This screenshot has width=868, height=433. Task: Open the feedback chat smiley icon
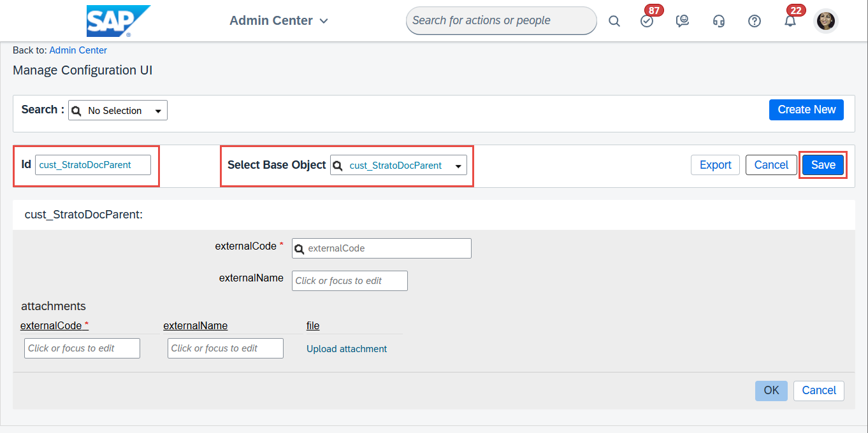click(x=683, y=21)
